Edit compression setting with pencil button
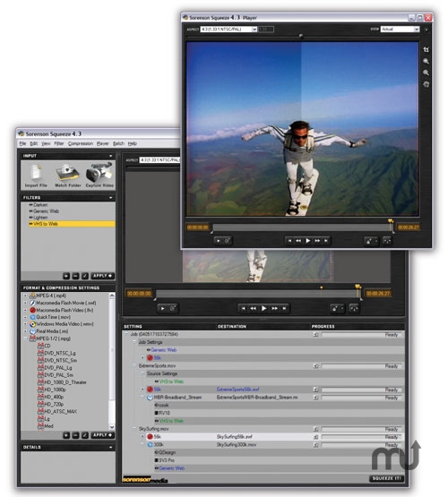This screenshot has width=448, height=497. tap(84, 435)
